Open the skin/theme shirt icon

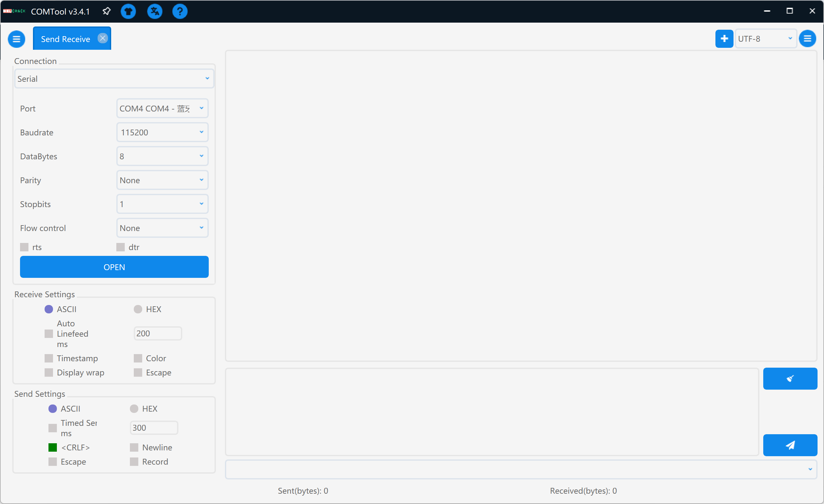(x=128, y=11)
